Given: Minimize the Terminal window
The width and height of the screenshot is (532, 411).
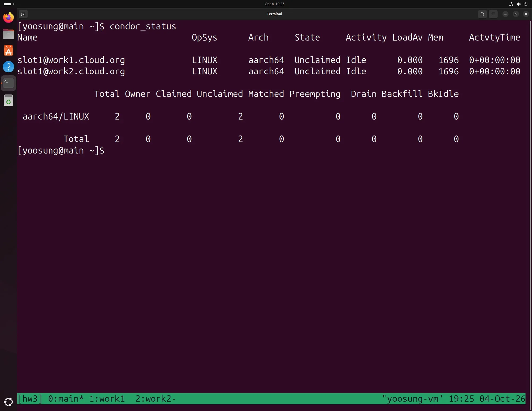Looking at the screenshot, I should pyautogui.click(x=505, y=14).
